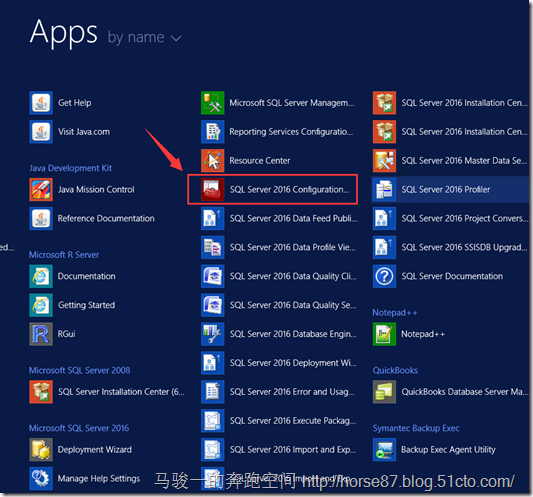Open Manage Help Settings icon

pos(41,478)
